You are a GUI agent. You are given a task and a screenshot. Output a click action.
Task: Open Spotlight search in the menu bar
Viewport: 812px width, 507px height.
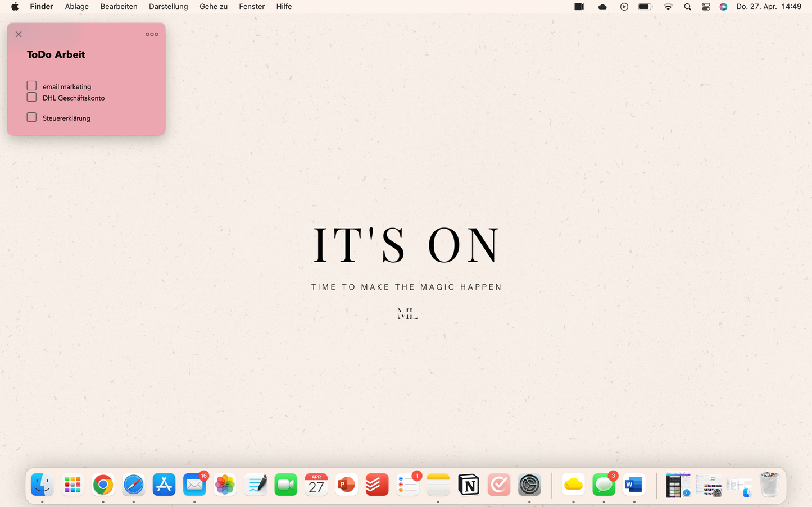(687, 7)
